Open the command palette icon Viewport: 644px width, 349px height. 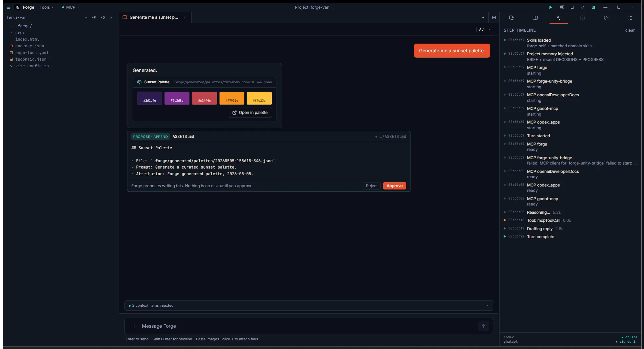click(562, 7)
